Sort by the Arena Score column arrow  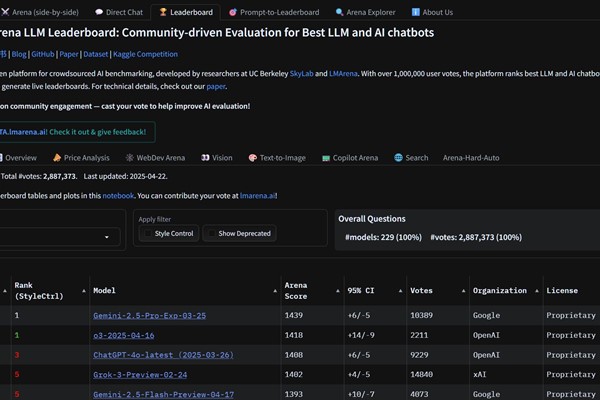pos(338,291)
